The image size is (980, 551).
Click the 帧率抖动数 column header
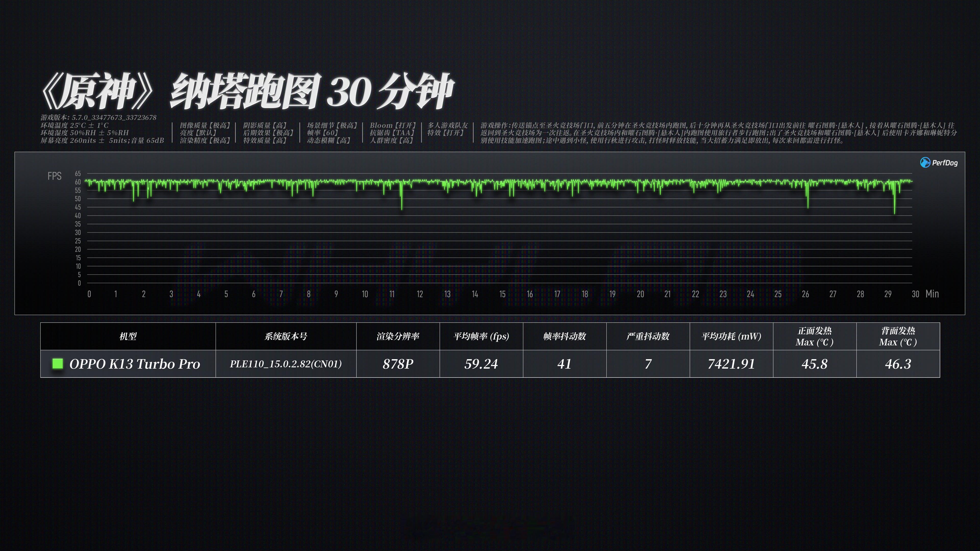(565, 336)
